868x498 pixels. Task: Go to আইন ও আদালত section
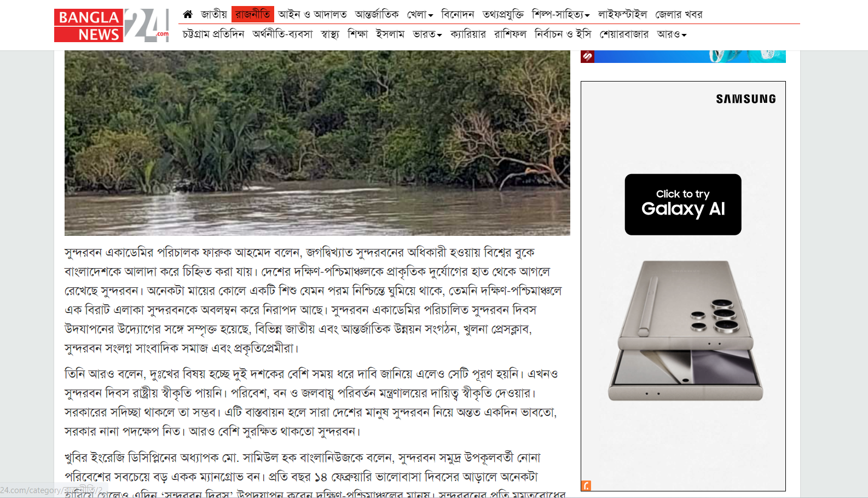coord(312,14)
